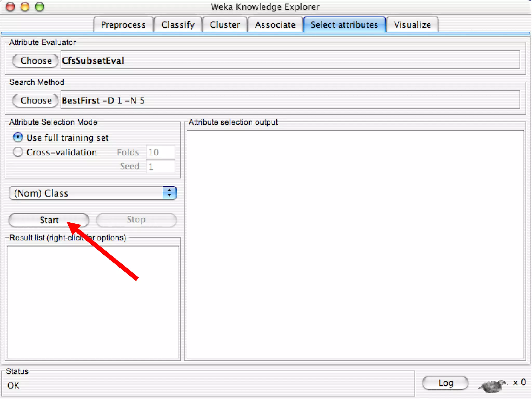Open the Log window

pos(445,383)
